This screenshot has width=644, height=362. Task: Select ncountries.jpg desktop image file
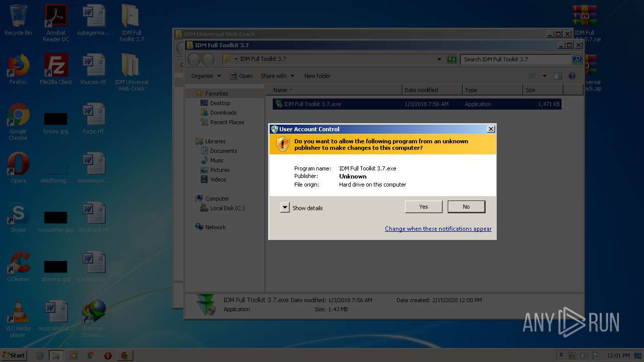[56, 221]
